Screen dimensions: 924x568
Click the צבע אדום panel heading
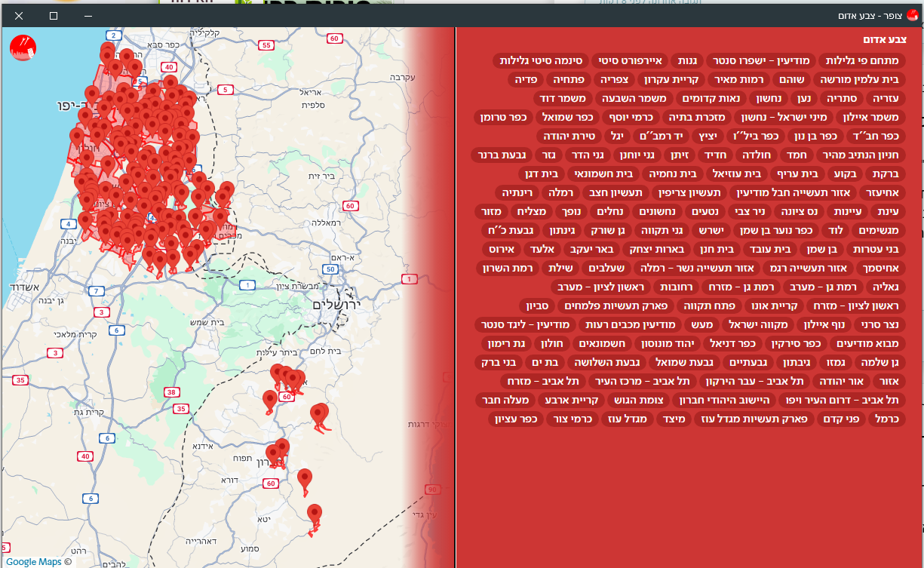point(885,40)
